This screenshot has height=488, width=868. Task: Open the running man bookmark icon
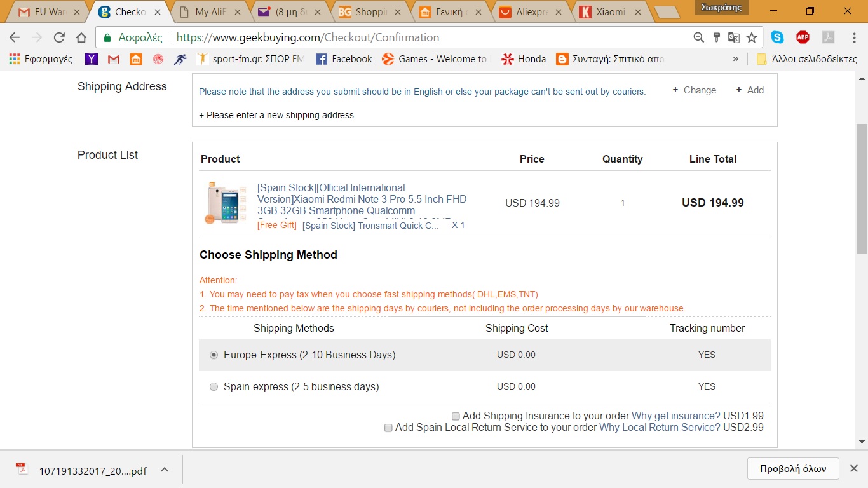point(180,59)
